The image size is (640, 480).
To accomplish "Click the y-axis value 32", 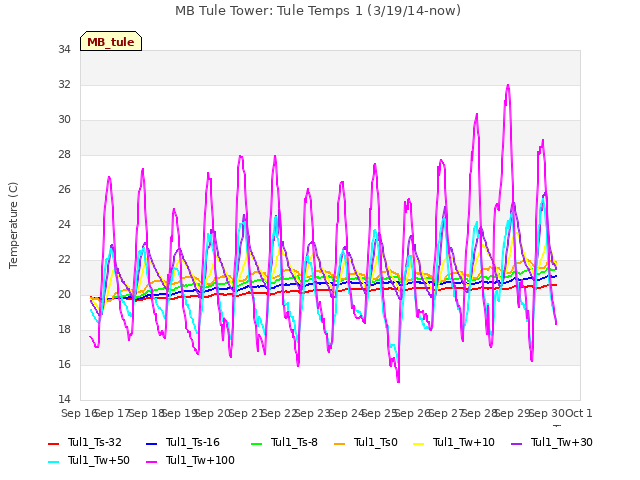I will (64, 84).
